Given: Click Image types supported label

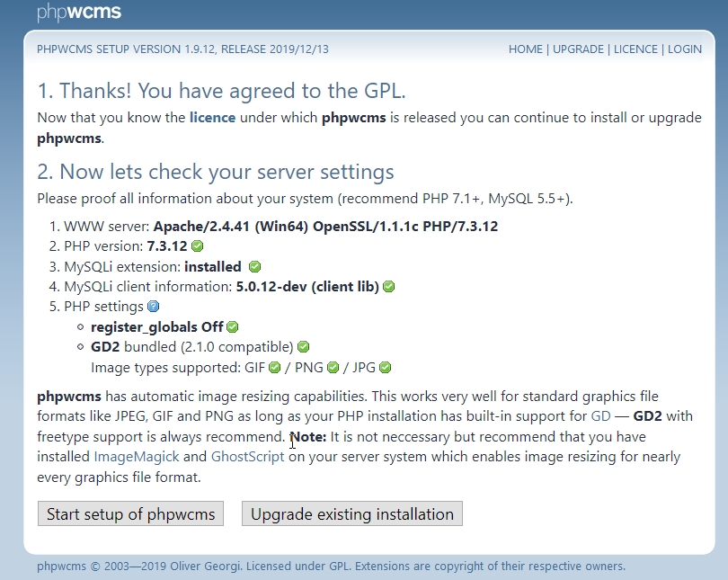Looking at the screenshot, I should pyautogui.click(x=165, y=368).
